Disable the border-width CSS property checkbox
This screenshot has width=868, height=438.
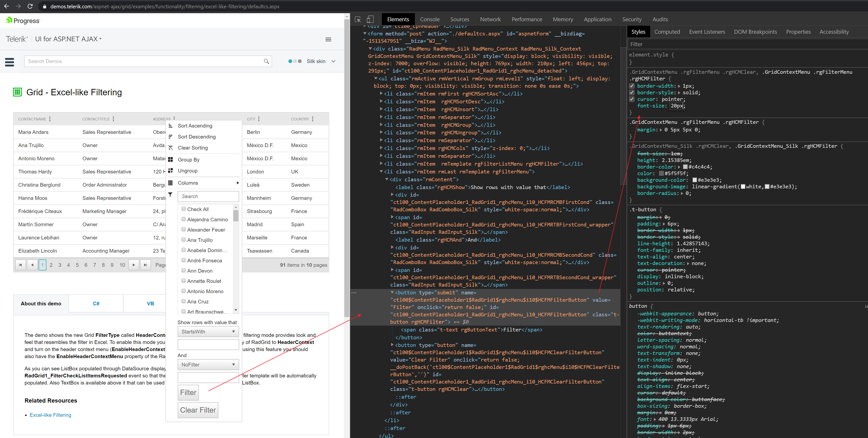tap(632, 86)
